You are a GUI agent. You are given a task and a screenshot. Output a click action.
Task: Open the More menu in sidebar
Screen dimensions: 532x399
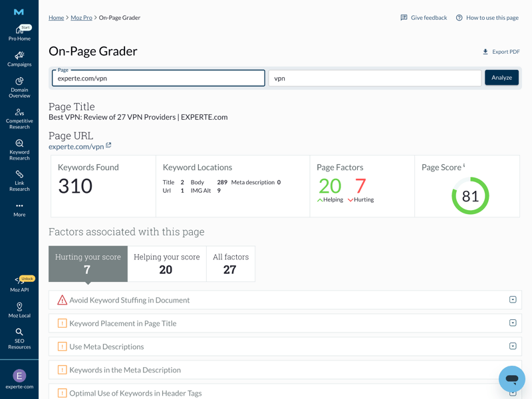[x=19, y=209]
